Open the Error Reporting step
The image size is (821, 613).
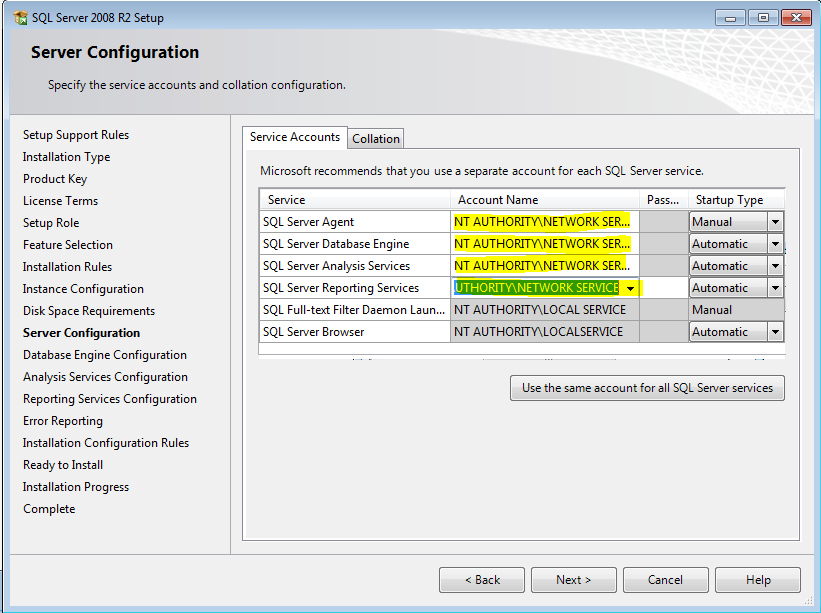tap(62, 420)
